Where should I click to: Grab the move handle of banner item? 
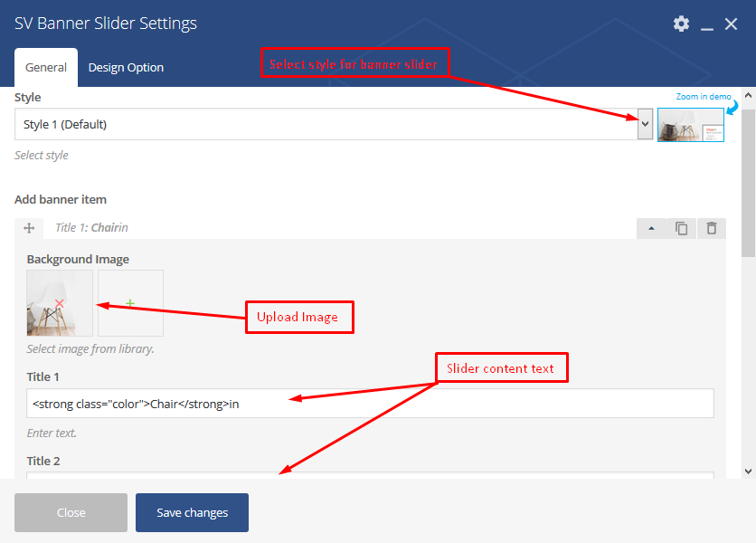click(x=29, y=228)
